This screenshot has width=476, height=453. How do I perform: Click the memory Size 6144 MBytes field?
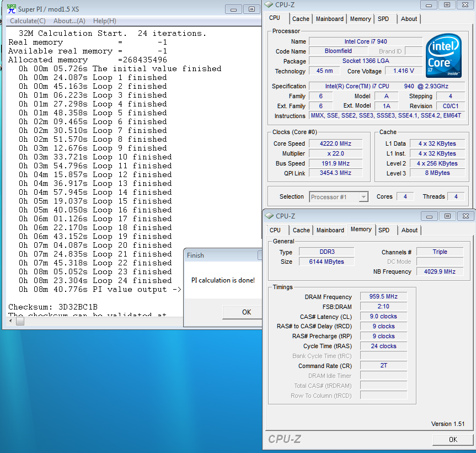coord(327,262)
